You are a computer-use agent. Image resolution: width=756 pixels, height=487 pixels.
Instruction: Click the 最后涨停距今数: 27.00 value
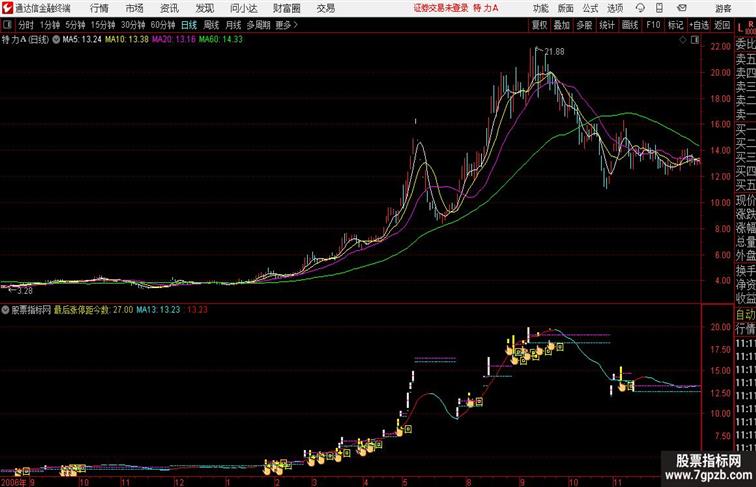(93, 310)
